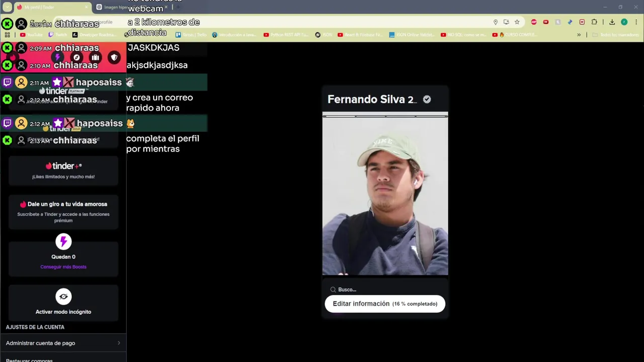Click the purple Boost circle above Quedan 0

point(63,242)
